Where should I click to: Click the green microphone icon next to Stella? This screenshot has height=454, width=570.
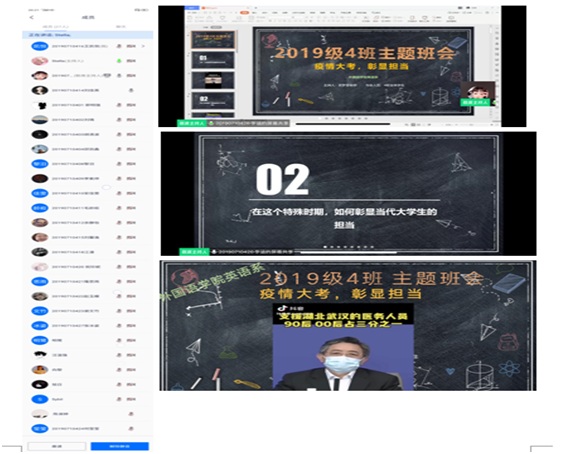(x=119, y=61)
